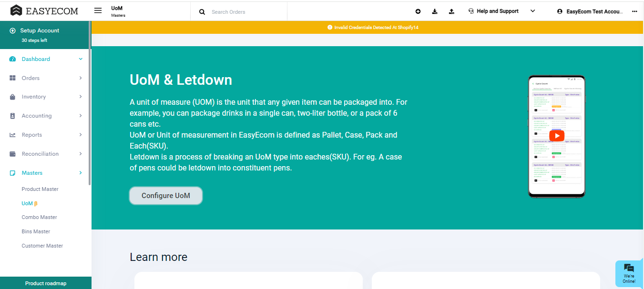The image size is (644, 289).
Task: Open Help and Support
Action: click(498, 11)
